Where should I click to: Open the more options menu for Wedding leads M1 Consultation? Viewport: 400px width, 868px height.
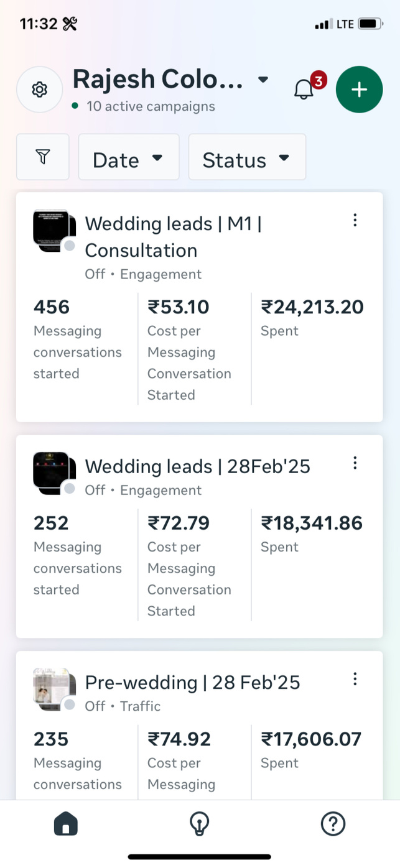pyautogui.click(x=355, y=220)
